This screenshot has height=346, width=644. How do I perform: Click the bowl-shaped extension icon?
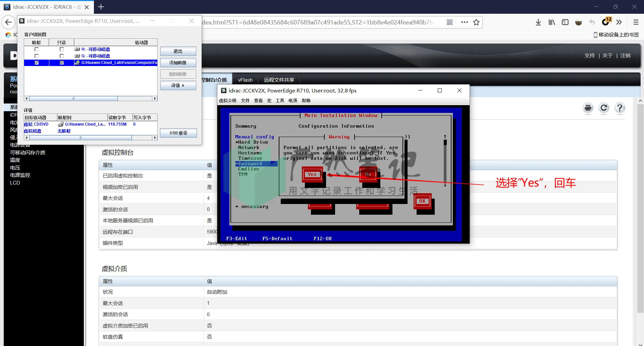pos(579,22)
